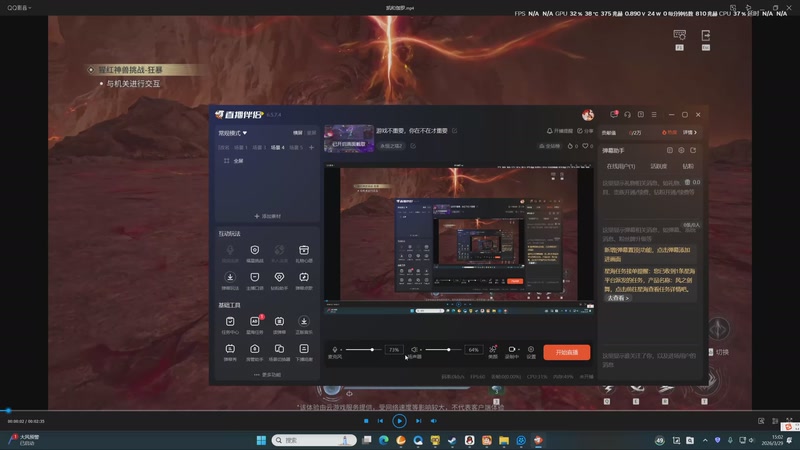
Task: Open 设置 gear icon in bottom bar
Action: click(532, 350)
